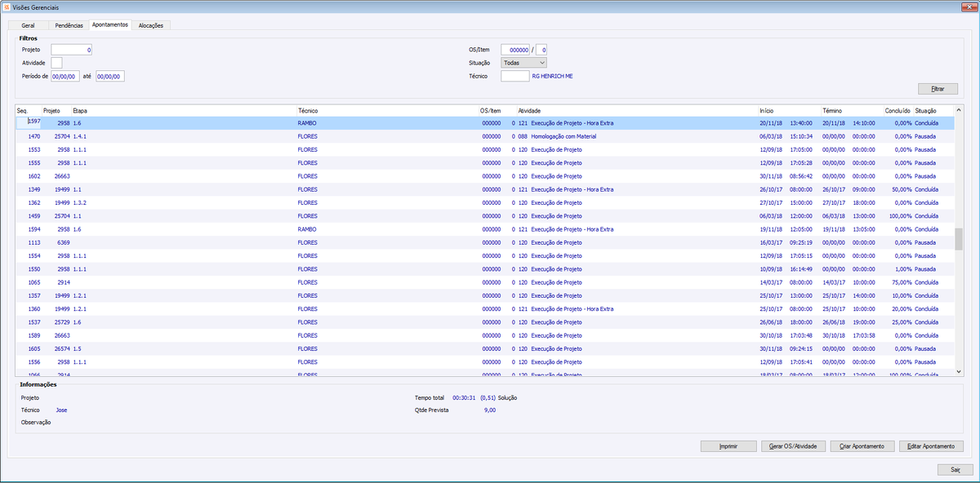Click Etapa 1.3.2 cell
Screen dimensions: 980x483
tap(80, 202)
